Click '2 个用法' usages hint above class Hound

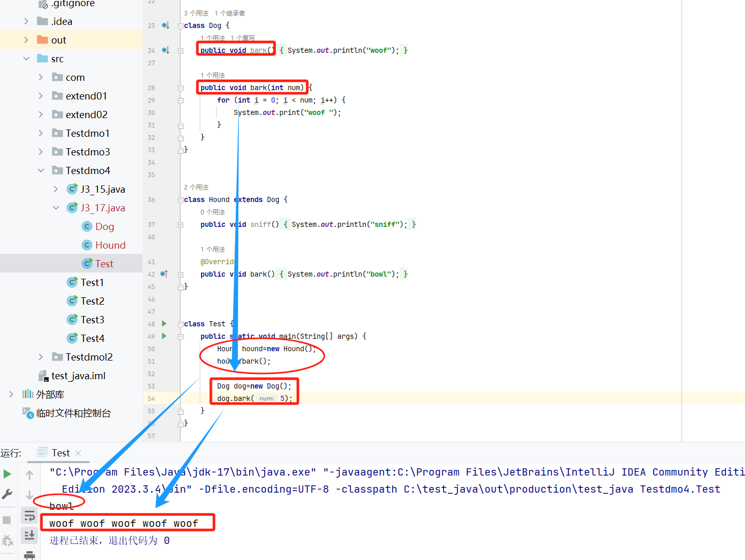196,187
